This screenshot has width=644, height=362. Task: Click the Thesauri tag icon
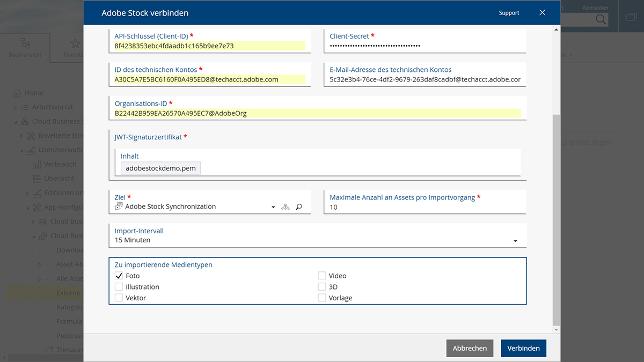point(49,350)
